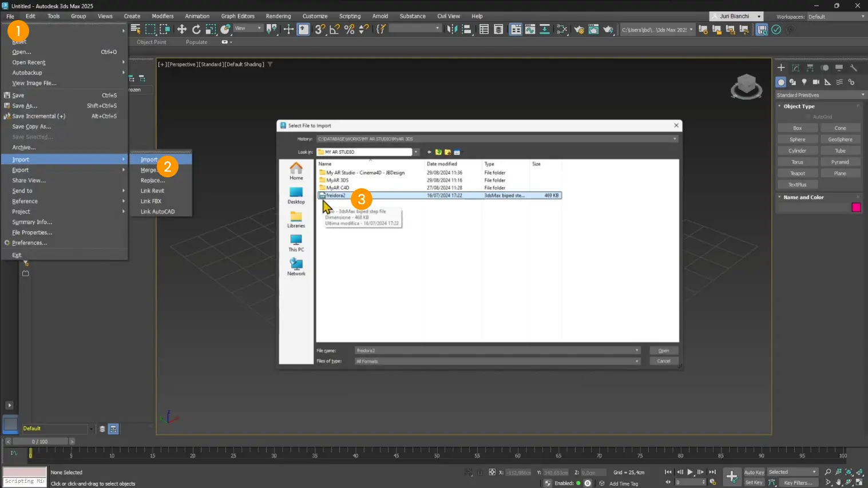Select Shapes category in Create panel
Viewport: 868px width, 488px height.
click(x=792, y=82)
